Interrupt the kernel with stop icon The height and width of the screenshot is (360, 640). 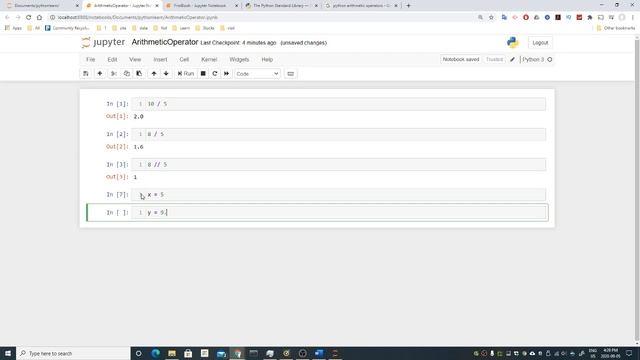(203, 74)
